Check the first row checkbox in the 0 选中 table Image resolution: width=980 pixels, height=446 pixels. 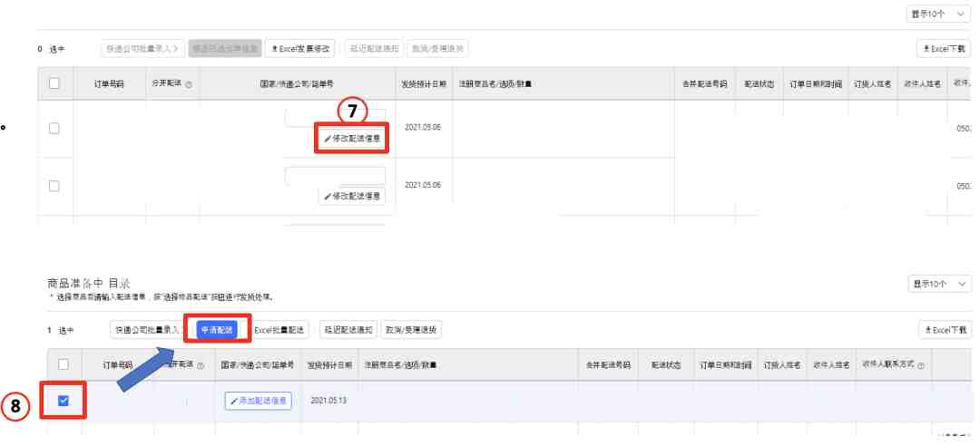click(x=54, y=128)
